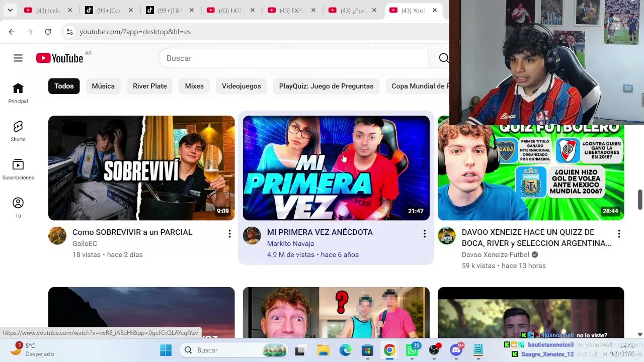Play the MI PRIMERA VEZ thumbnail
The height and width of the screenshot is (362, 644).
click(x=336, y=168)
